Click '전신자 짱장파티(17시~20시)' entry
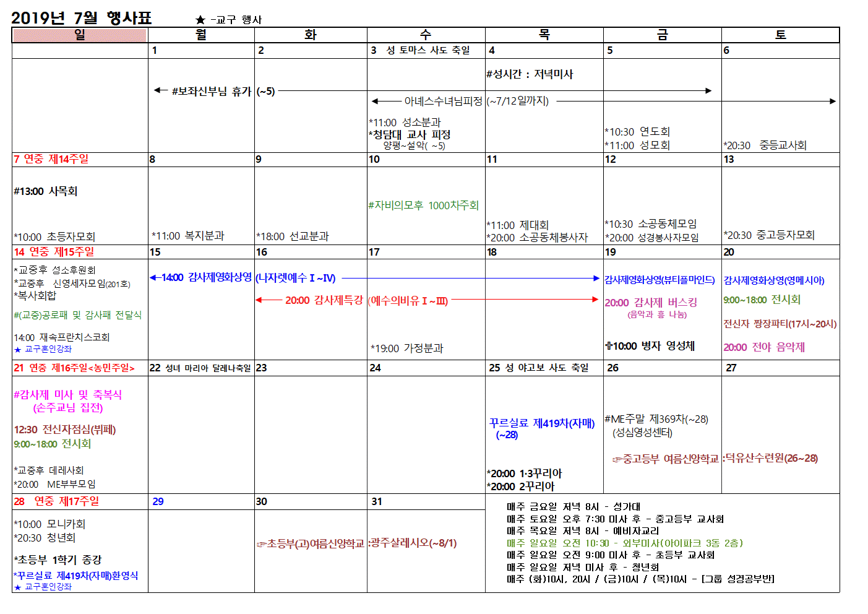868x614 pixels. pyautogui.click(x=780, y=324)
